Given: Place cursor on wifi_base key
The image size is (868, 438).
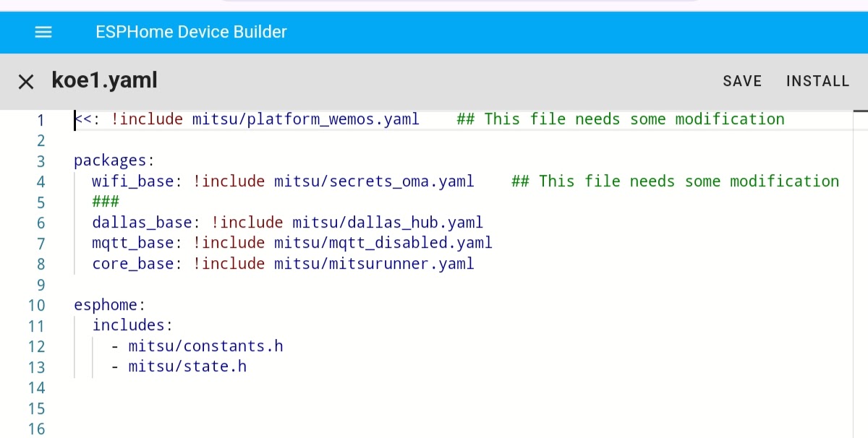Looking at the screenshot, I should point(132,181).
